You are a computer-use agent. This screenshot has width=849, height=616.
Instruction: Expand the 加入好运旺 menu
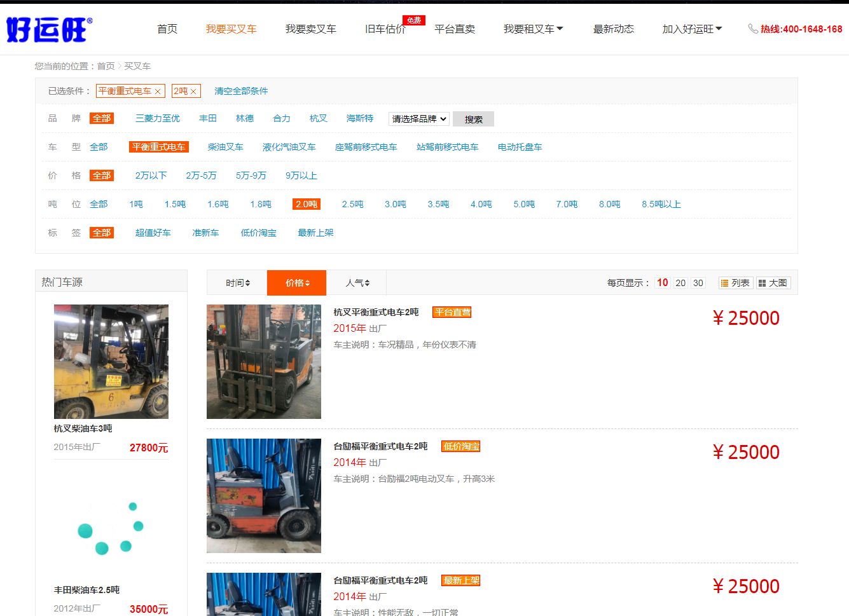pos(692,29)
